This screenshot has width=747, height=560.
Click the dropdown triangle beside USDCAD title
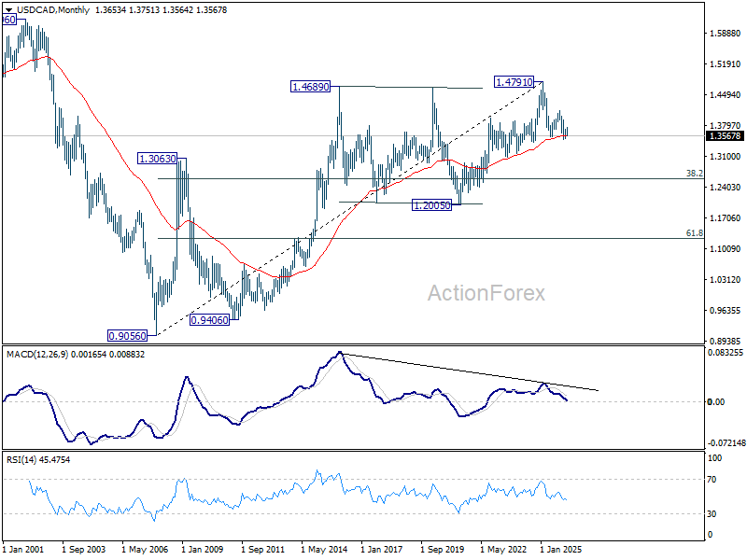point(9,10)
